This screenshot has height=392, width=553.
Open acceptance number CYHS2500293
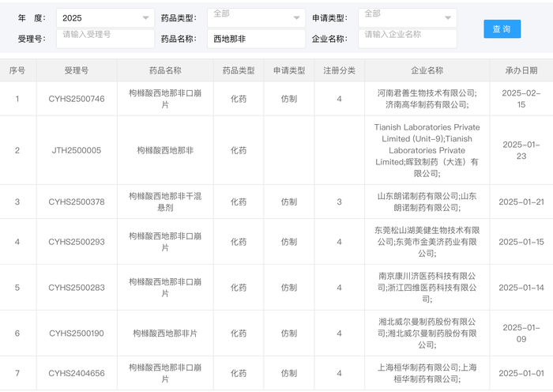point(76,242)
